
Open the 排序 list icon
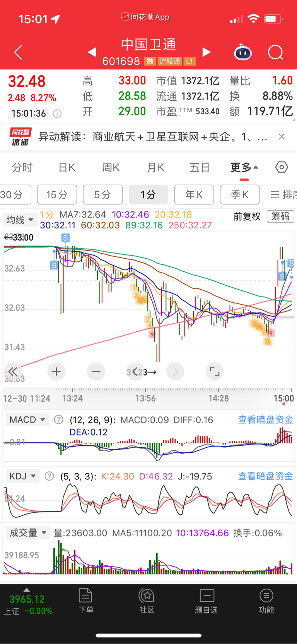[x=283, y=194]
